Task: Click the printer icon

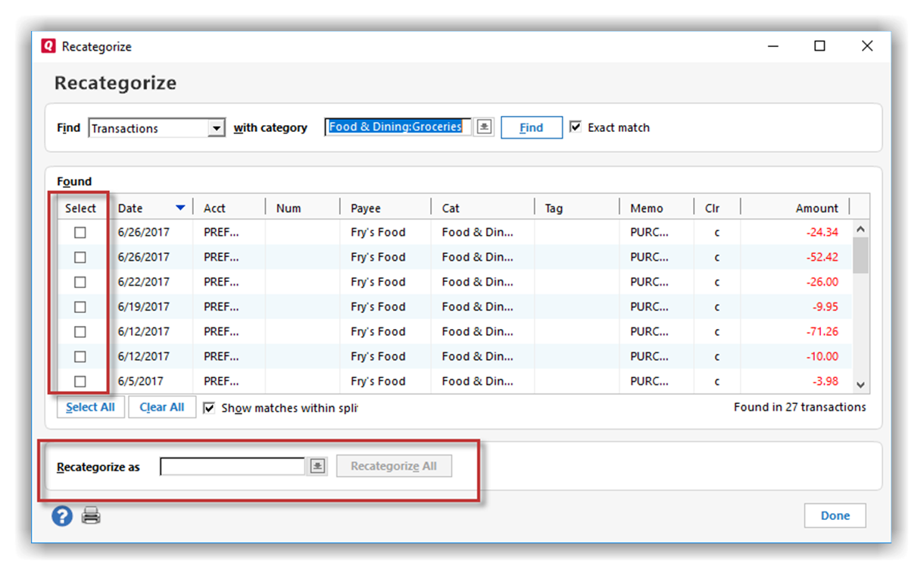Action: tap(91, 516)
